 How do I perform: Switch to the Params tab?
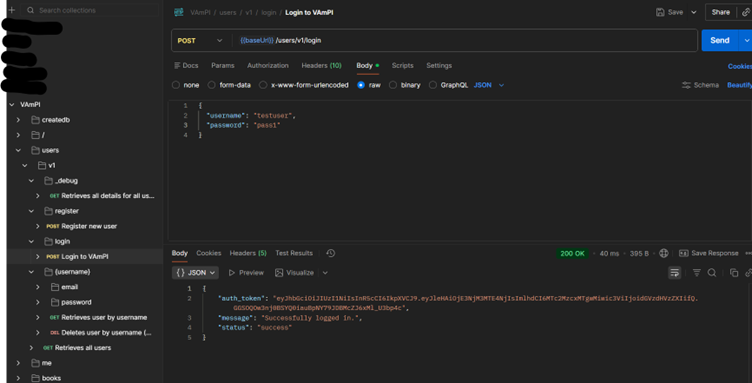point(223,66)
